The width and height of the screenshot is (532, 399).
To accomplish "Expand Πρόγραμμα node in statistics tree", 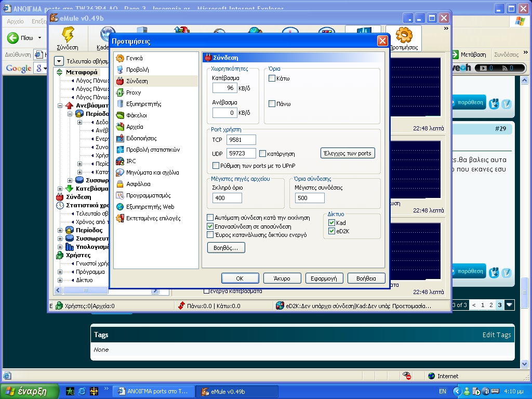I will click(x=60, y=272).
